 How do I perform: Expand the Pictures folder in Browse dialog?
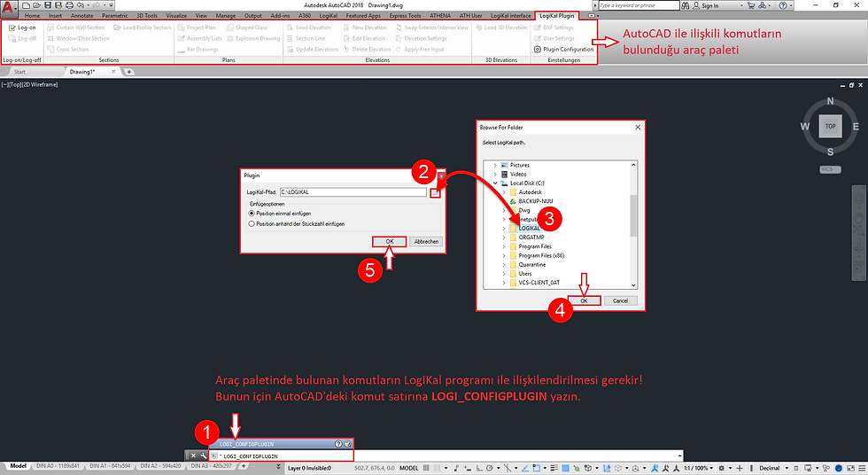495,165
